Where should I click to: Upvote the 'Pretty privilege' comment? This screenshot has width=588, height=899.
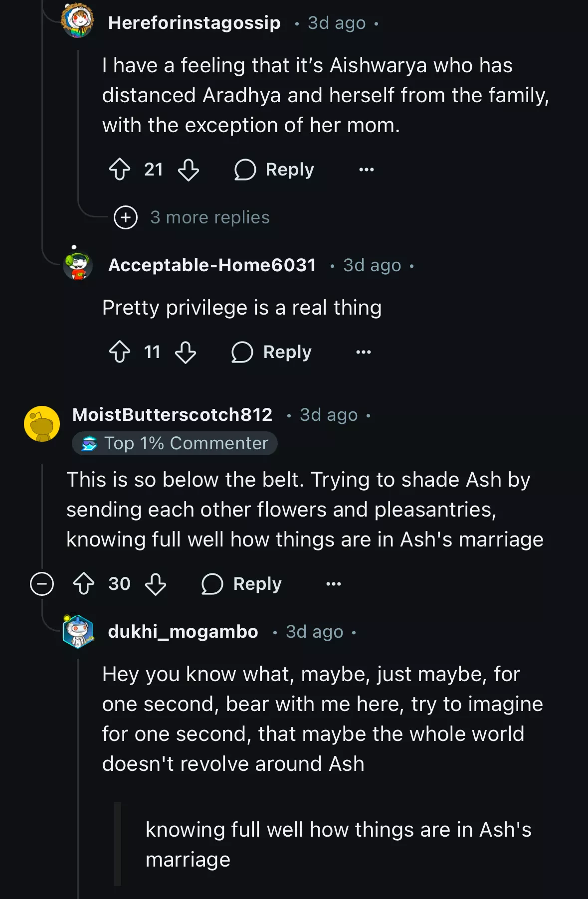click(x=120, y=352)
